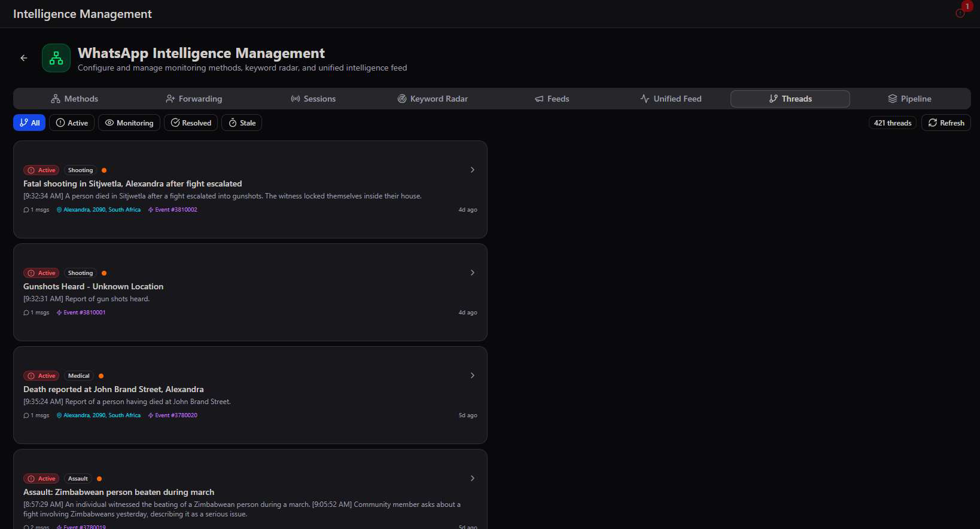Expand the Death reported at John Brand Street chevron
The image size is (980, 529).
(473, 375)
